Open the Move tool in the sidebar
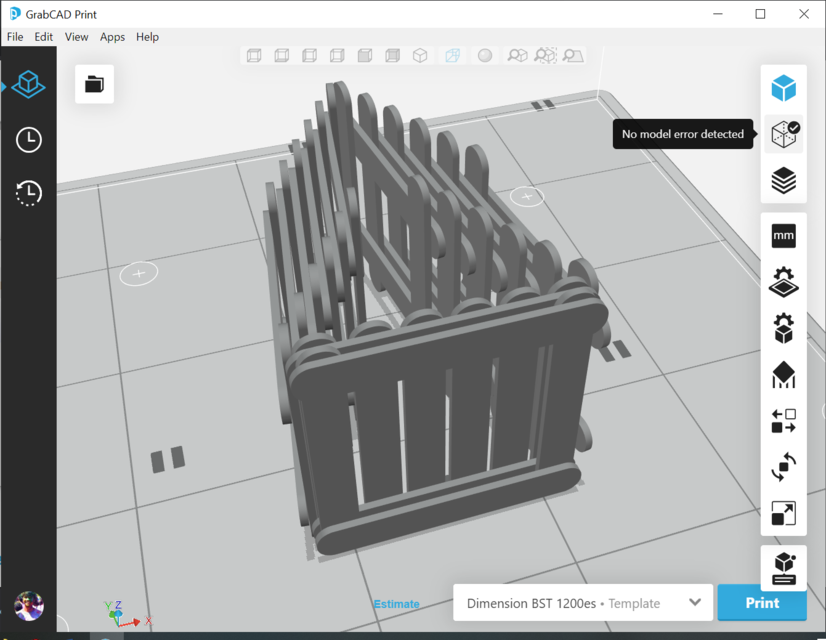Image resolution: width=826 pixels, height=640 pixels. coord(784,421)
